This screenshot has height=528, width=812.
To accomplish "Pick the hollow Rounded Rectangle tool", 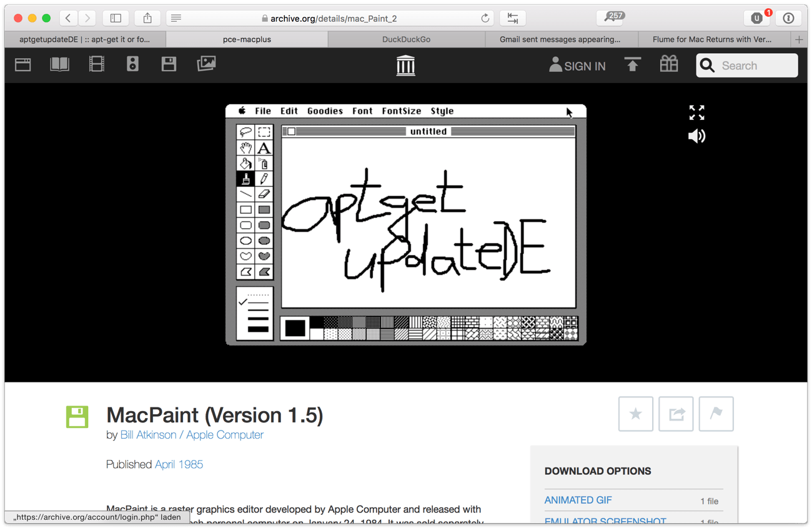I will (245, 225).
